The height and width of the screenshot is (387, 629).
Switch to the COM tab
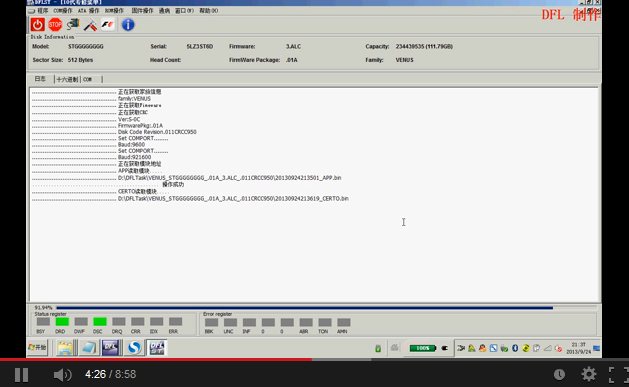click(x=87, y=79)
